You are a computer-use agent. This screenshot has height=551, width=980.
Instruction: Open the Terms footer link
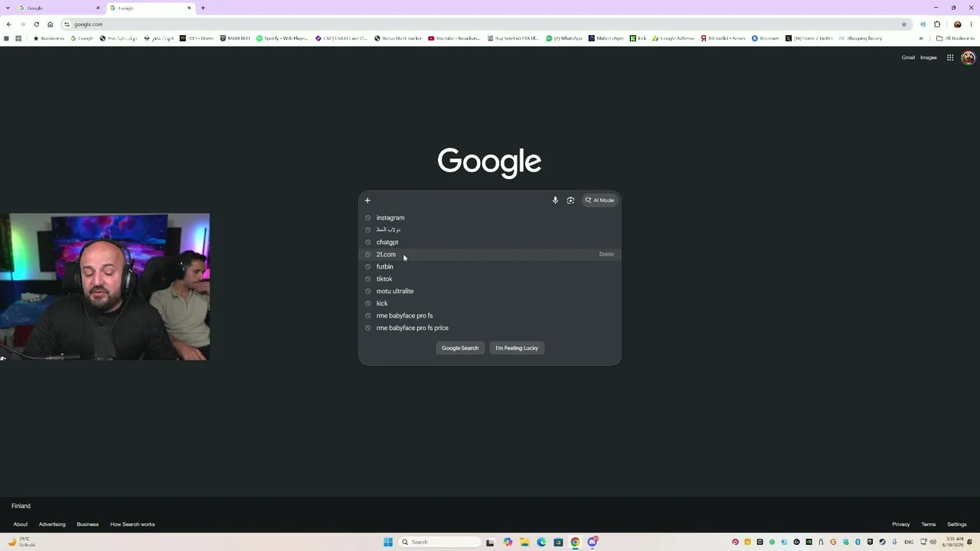[x=929, y=524]
